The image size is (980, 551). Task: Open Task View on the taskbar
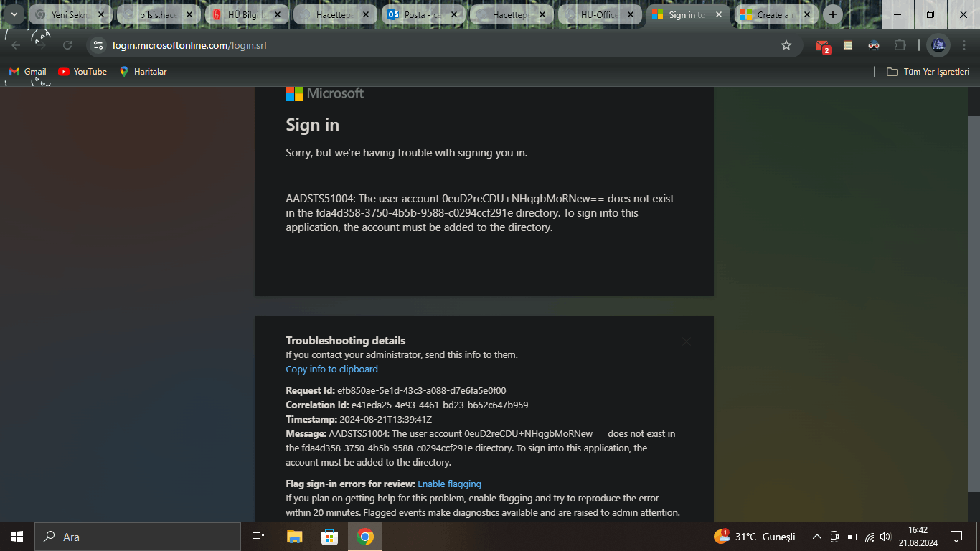(258, 537)
